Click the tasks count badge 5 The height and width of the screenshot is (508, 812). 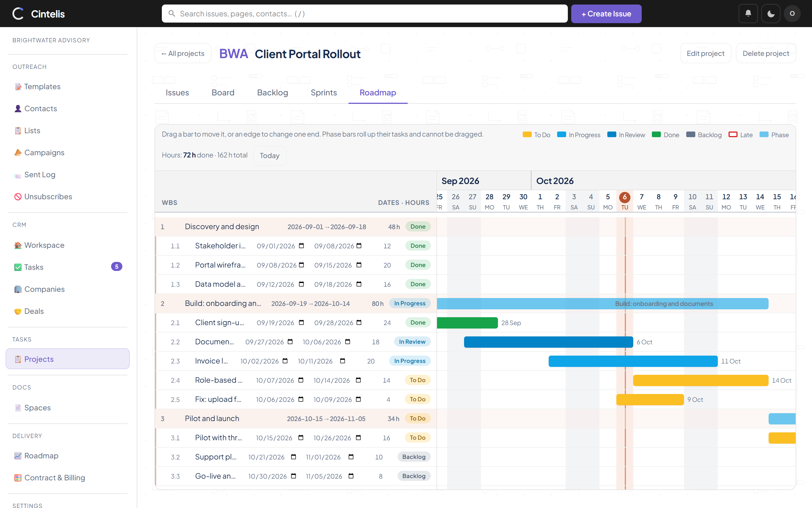pyautogui.click(x=117, y=267)
